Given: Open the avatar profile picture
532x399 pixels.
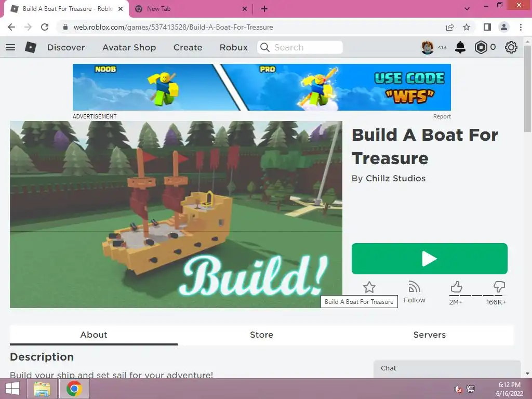Looking at the screenshot, I should [428, 47].
